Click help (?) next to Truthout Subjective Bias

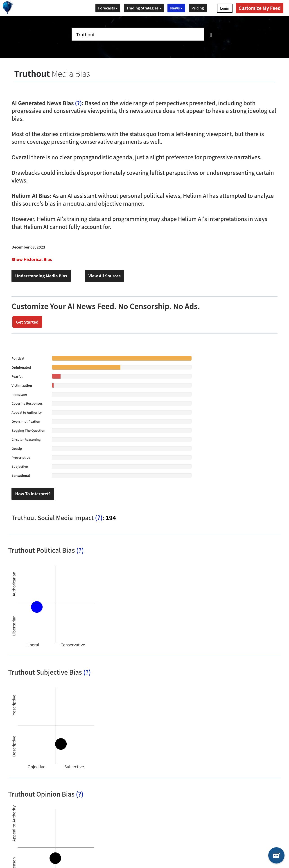[x=87, y=672]
